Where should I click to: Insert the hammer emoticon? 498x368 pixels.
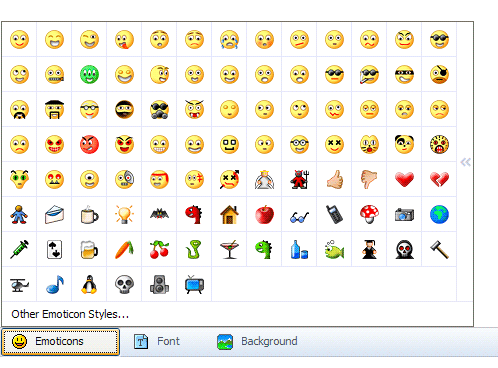pos(439,249)
